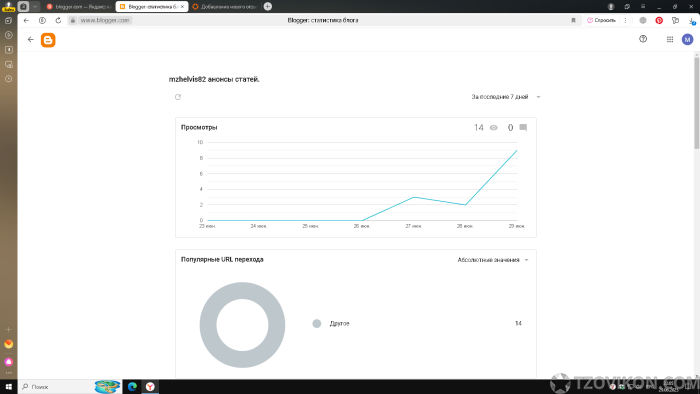The height and width of the screenshot is (394, 700).
Task: Go back with Blogger page arrow
Action: (x=30, y=39)
